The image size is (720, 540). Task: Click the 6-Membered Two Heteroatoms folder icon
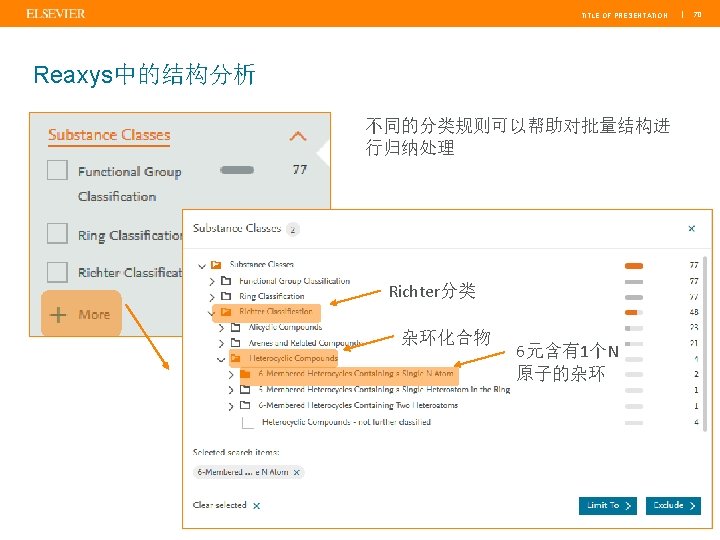pos(245,405)
